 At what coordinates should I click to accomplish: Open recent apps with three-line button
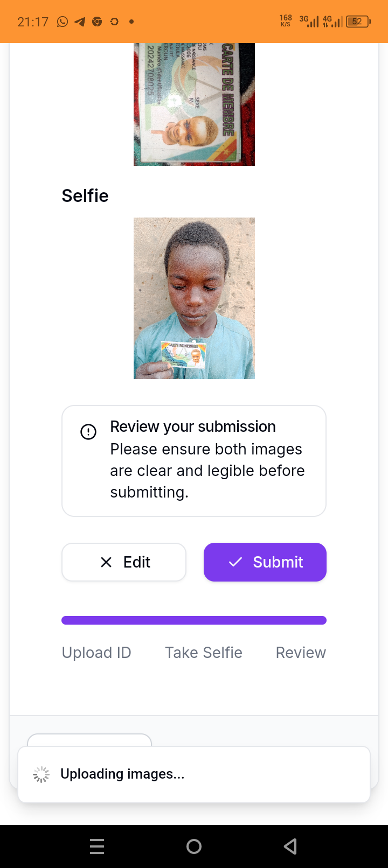click(x=97, y=846)
